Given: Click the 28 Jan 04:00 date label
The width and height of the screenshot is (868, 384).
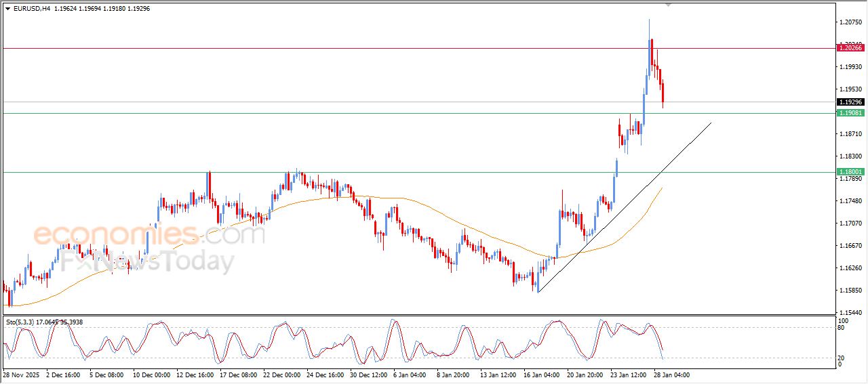Looking at the screenshot, I should click(x=671, y=375).
